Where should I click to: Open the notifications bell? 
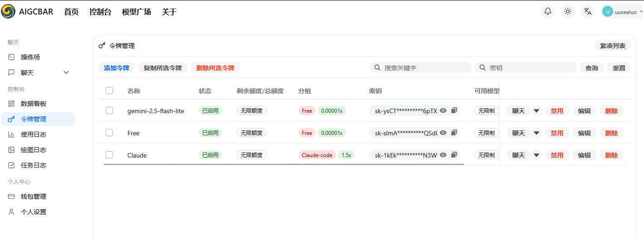[x=548, y=11]
